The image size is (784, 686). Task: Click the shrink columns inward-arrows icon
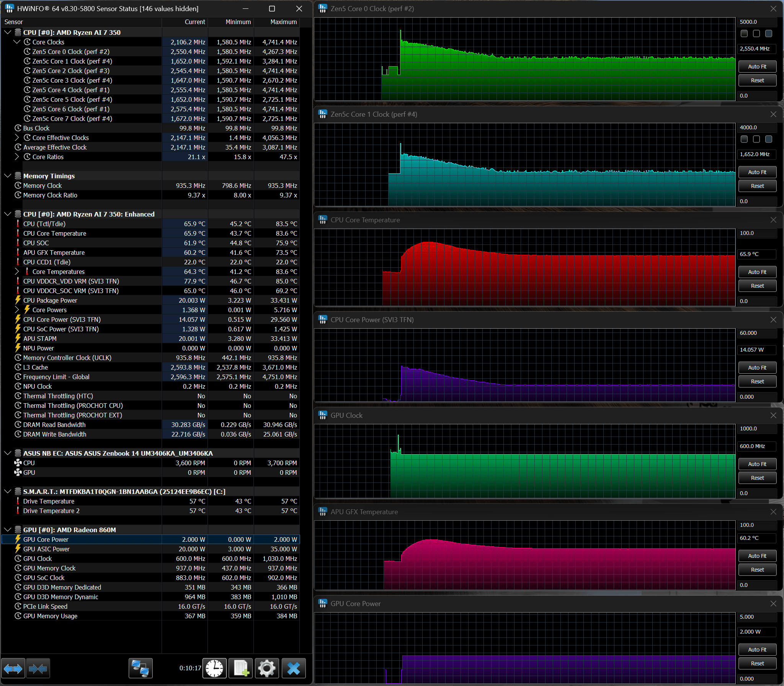point(38,668)
